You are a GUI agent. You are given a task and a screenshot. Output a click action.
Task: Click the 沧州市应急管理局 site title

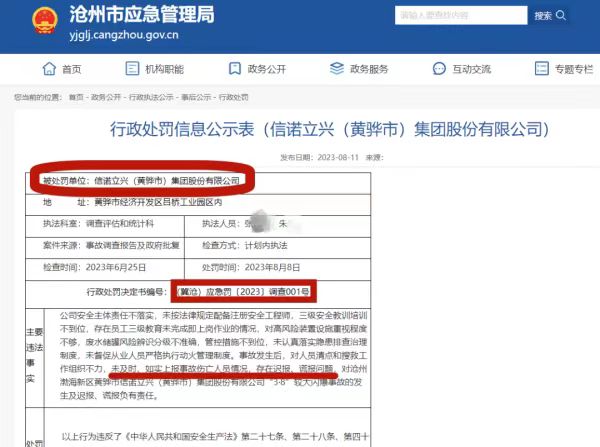[x=139, y=15]
